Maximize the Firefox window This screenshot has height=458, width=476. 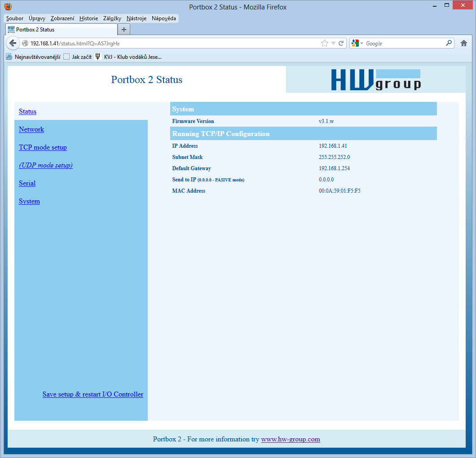(x=446, y=5)
